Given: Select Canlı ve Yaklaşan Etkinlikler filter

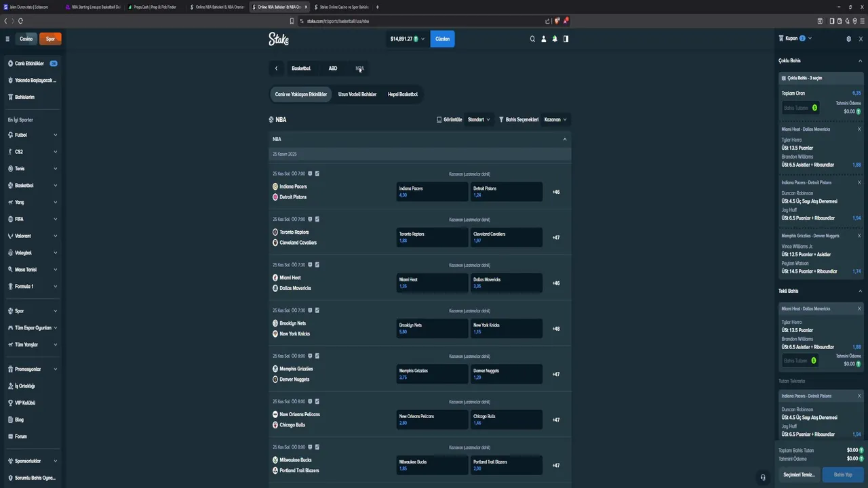Looking at the screenshot, I should pos(301,94).
